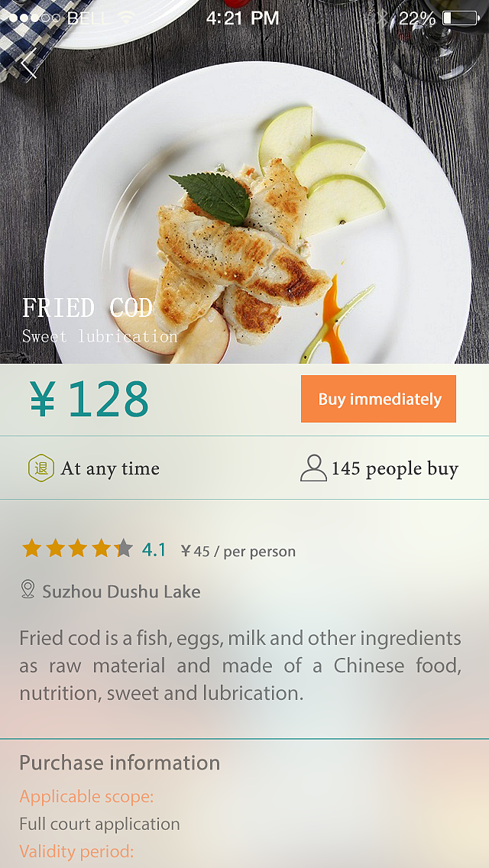The width and height of the screenshot is (489, 868).
Task: Tap the location pin icon
Action: pyautogui.click(x=28, y=589)
